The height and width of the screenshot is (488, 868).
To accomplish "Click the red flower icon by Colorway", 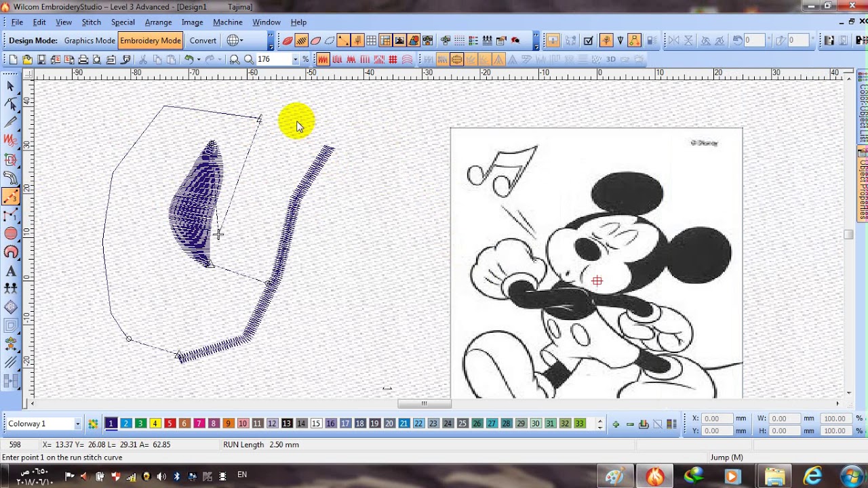I will coord(93,424).
